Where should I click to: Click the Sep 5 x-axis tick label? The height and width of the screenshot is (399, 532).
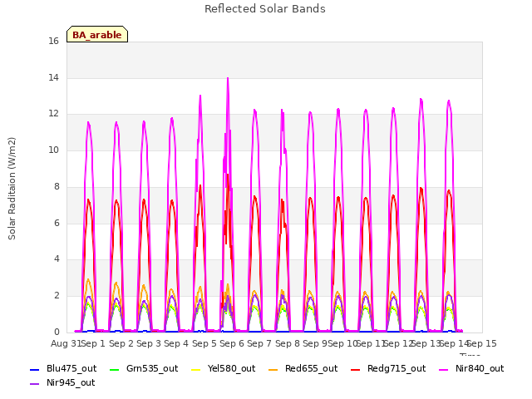pos(204,343)
